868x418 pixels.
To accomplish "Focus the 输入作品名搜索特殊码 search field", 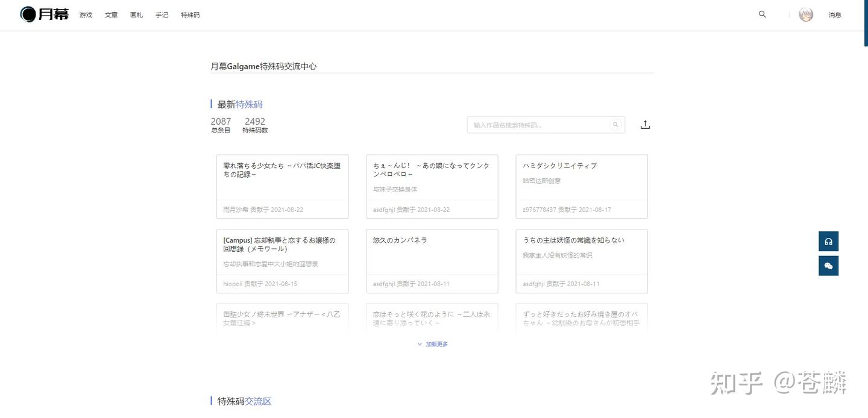I will coord(546,125).
